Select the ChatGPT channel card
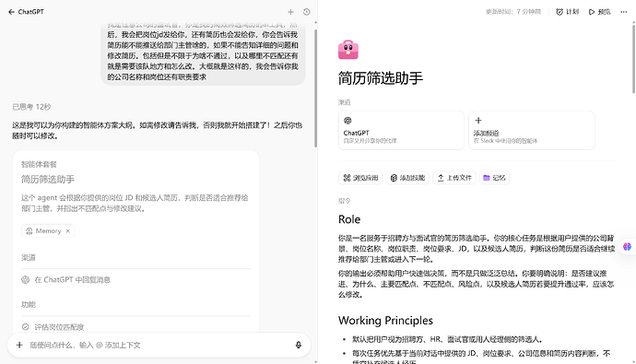This screenshot has width=636, height=364. (x=401, y=131)
